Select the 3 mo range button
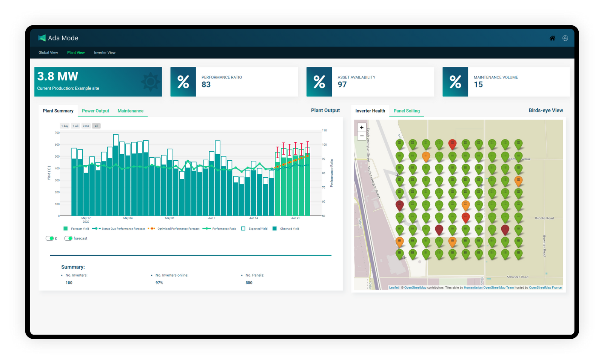 pos(86,126)
